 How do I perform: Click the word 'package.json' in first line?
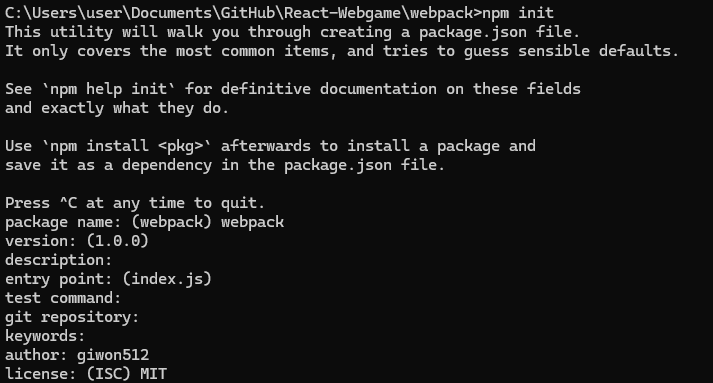(473, 32)
